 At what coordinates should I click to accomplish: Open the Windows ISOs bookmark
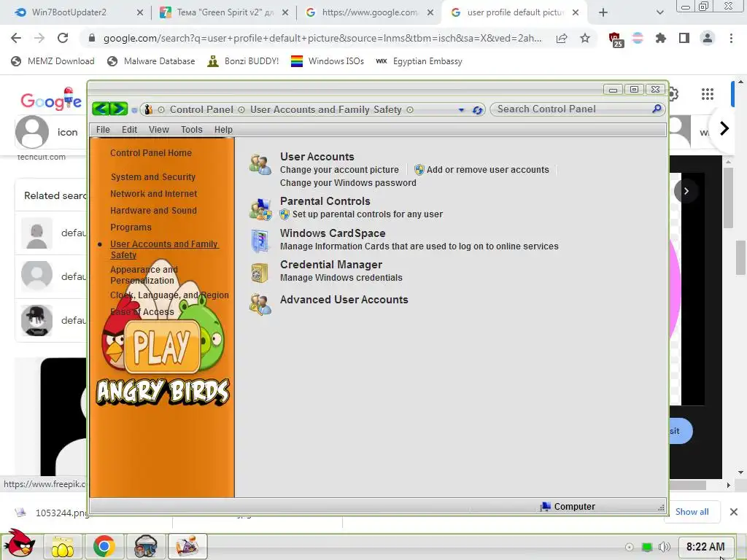click(328, 61)
